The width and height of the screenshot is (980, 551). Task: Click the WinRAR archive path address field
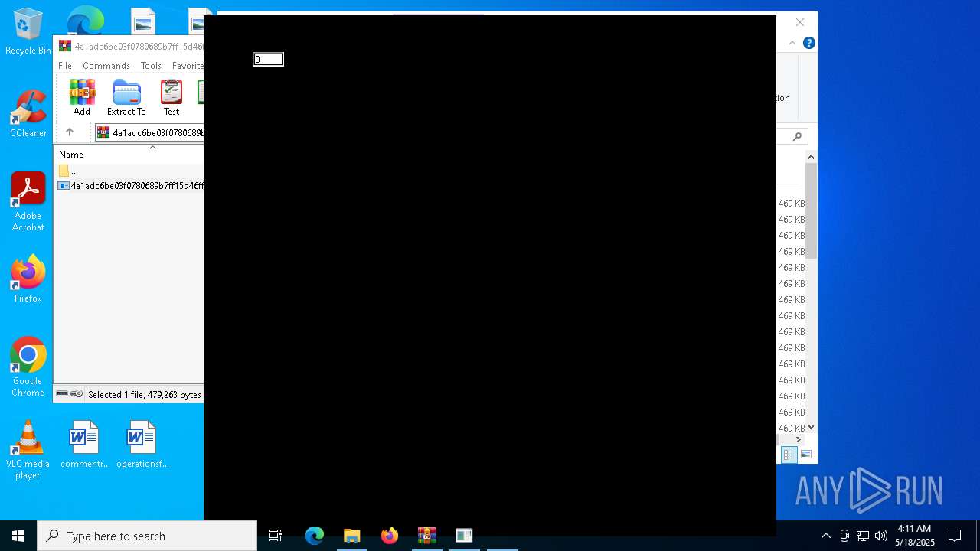(149, 132)
